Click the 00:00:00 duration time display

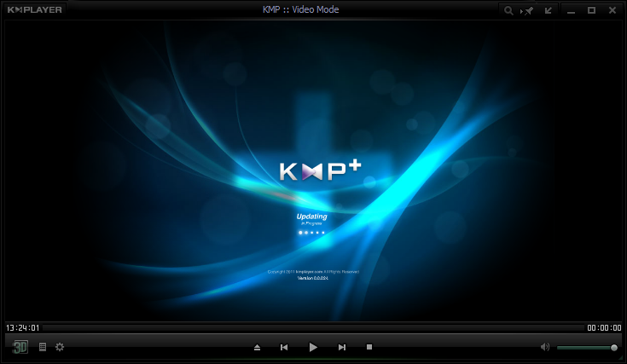click(x=604, y=327)
